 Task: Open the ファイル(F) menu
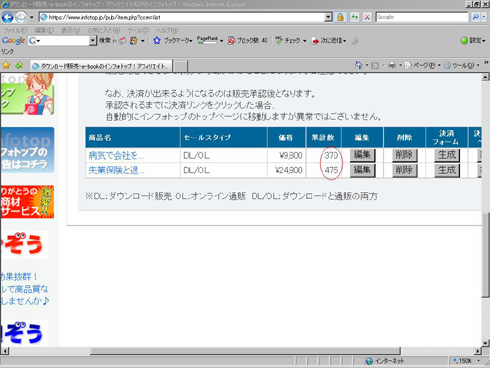[15, 30]
